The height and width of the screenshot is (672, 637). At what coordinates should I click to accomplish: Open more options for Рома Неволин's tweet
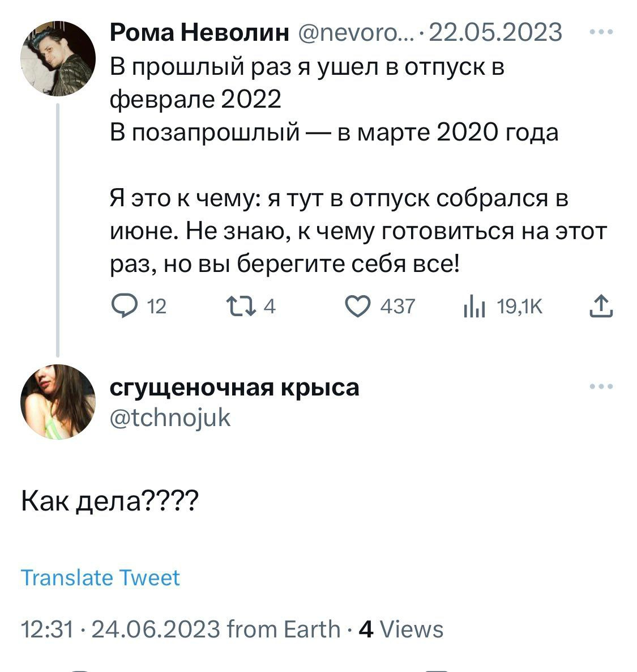601,33
